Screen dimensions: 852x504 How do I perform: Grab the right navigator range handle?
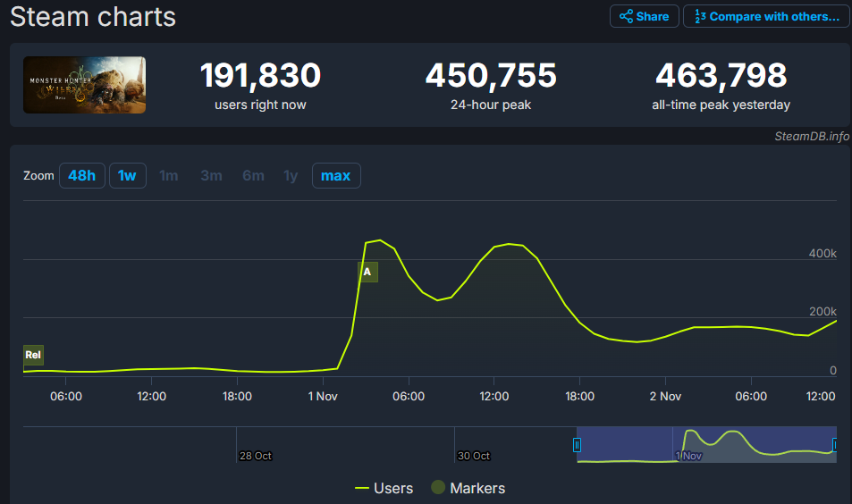(x=835, y=445)
